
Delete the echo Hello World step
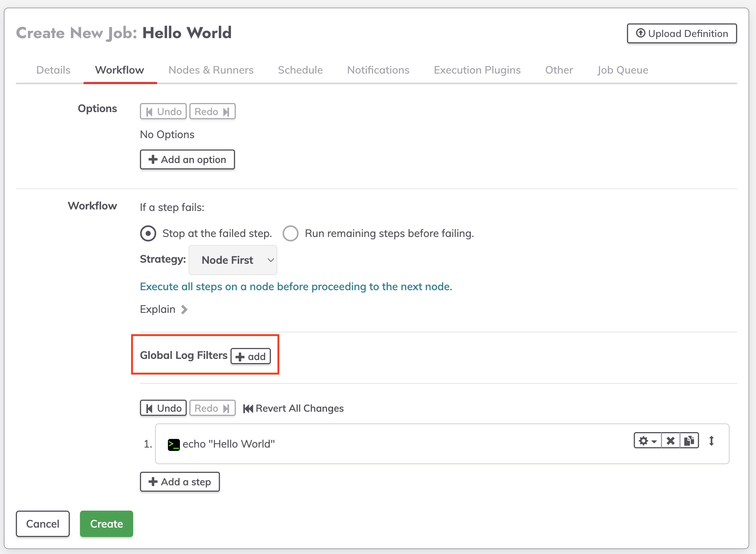[x=670, y=441]
